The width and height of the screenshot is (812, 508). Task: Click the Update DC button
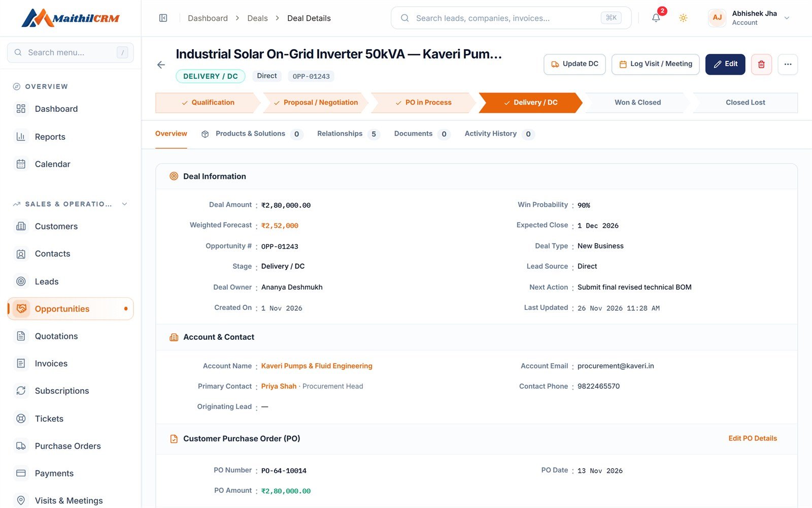[574, 65]
